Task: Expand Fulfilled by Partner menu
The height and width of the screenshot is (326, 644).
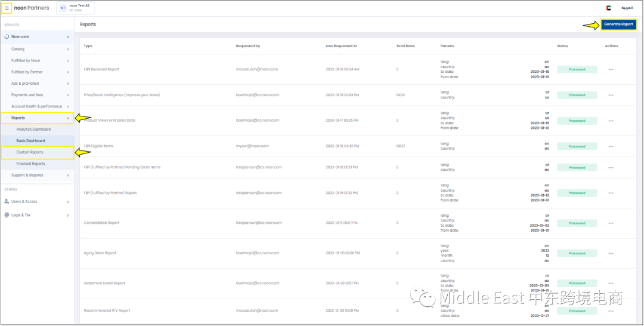Action: (41, 72)
